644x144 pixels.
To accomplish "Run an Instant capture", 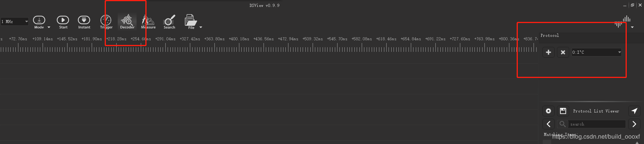I will 84,22.
